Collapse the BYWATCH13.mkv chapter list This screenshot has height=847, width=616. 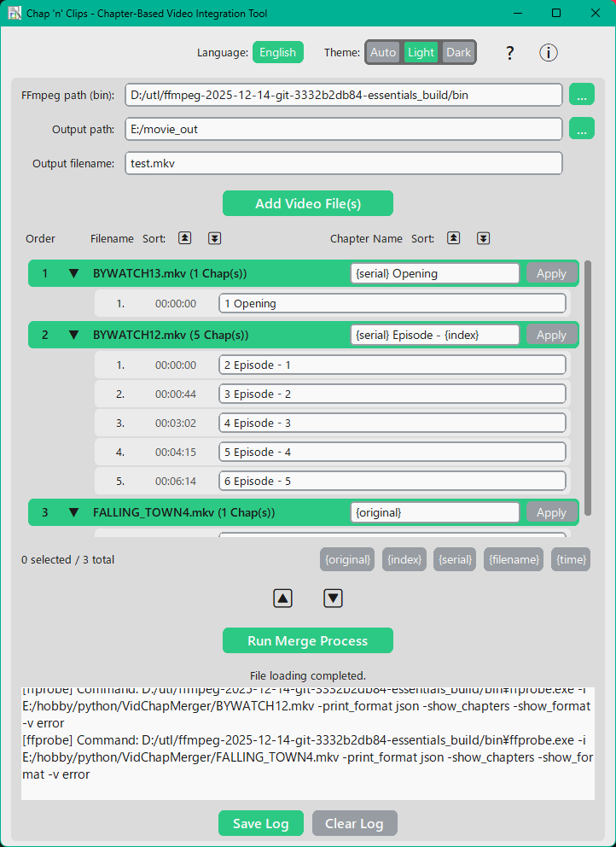tap(74, 273)
